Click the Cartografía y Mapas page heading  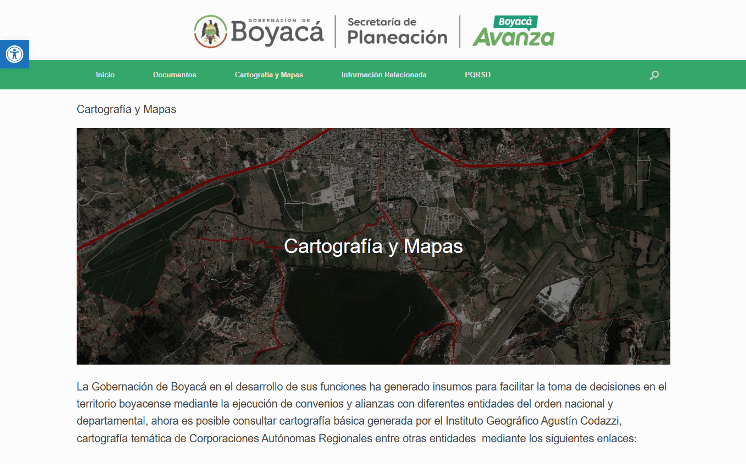[126, 109]
